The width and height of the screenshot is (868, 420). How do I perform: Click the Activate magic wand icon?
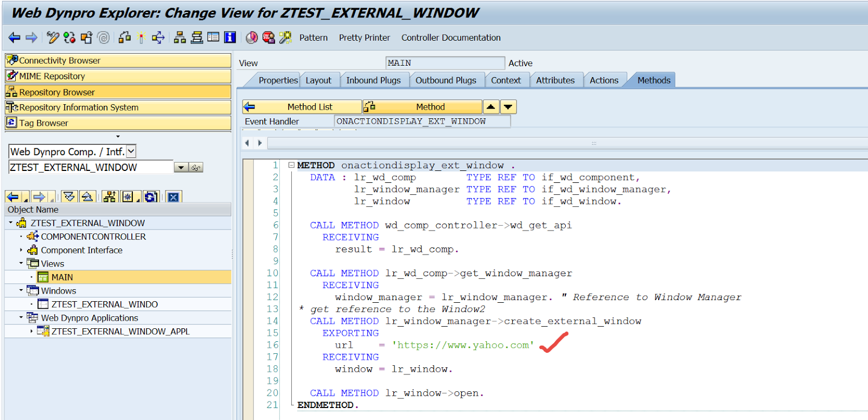[141, 37]
